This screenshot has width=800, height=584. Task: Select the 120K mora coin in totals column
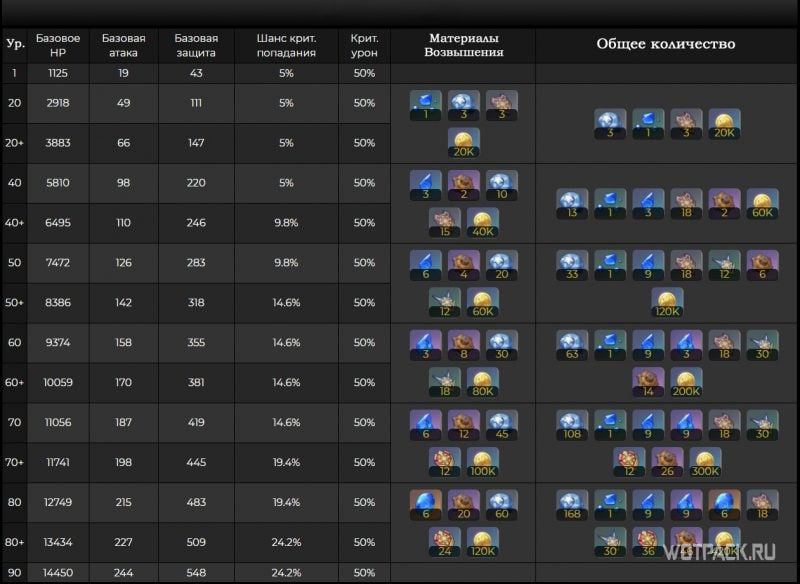click(x=667, y=303)
